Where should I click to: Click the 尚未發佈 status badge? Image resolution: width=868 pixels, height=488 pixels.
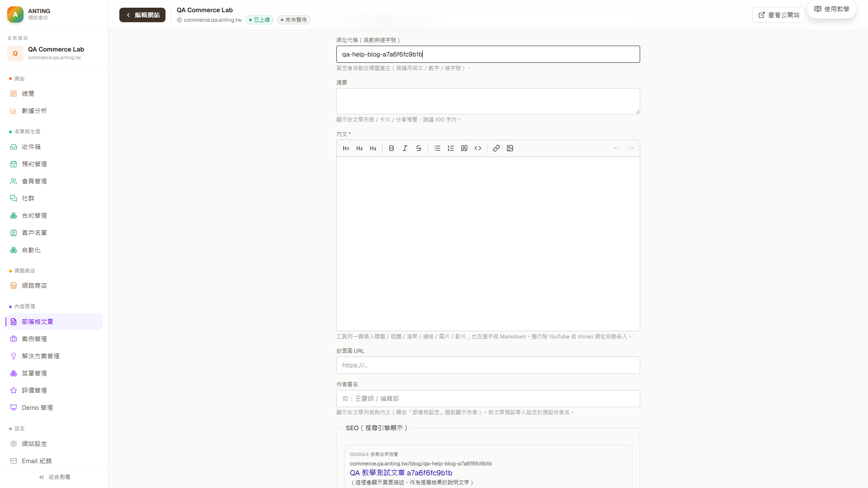click(x=294, y=20)
